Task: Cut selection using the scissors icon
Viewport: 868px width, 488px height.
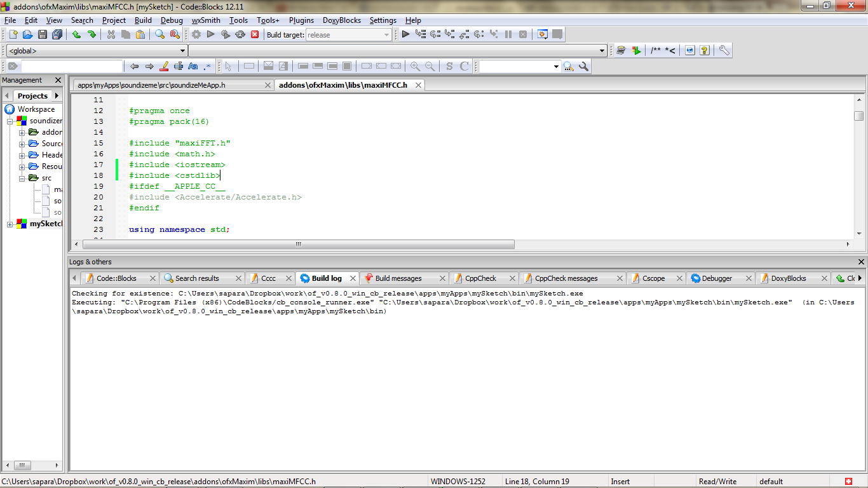Action: click(111, 34)
